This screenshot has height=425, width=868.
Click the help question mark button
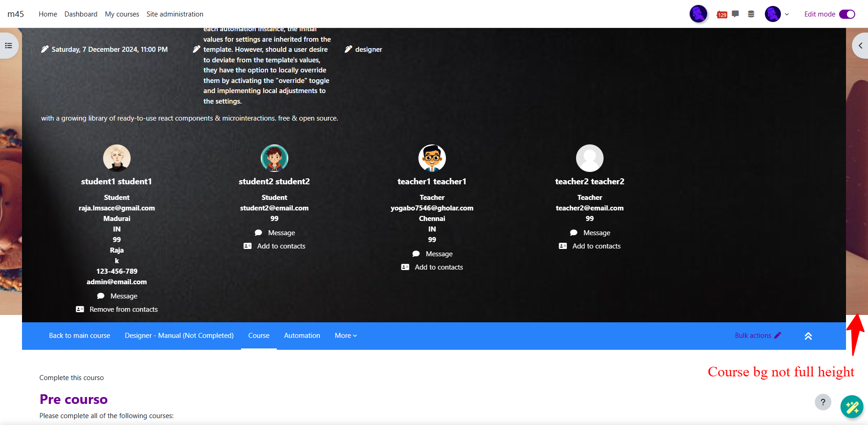[823, 402]
